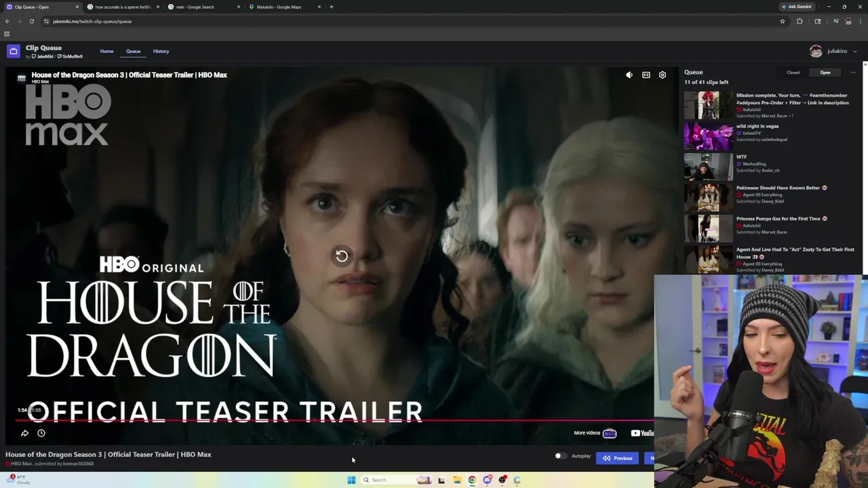Click the replay button on the video
Image resolution: width=868 pixels, height=488 pixels.
[x=342, y=256]
